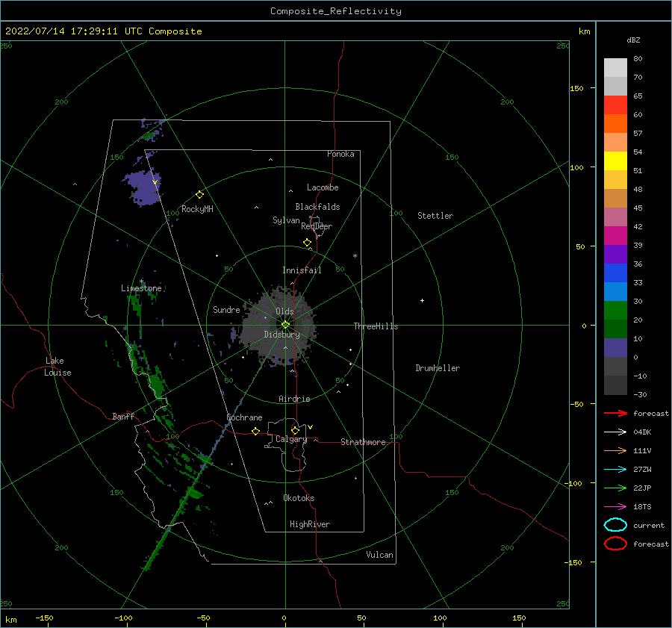
Task: Select the blue 36 dBZ swatch
Action: (x=615, y=273)
